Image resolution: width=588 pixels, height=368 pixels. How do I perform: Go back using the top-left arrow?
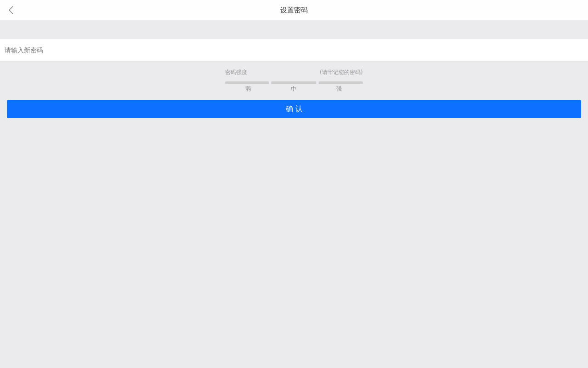point(11,10)
